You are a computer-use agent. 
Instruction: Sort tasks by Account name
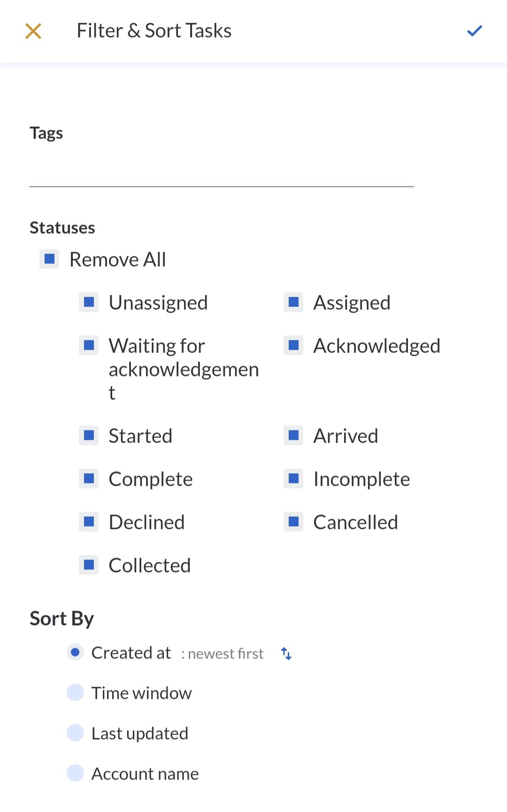75,774
